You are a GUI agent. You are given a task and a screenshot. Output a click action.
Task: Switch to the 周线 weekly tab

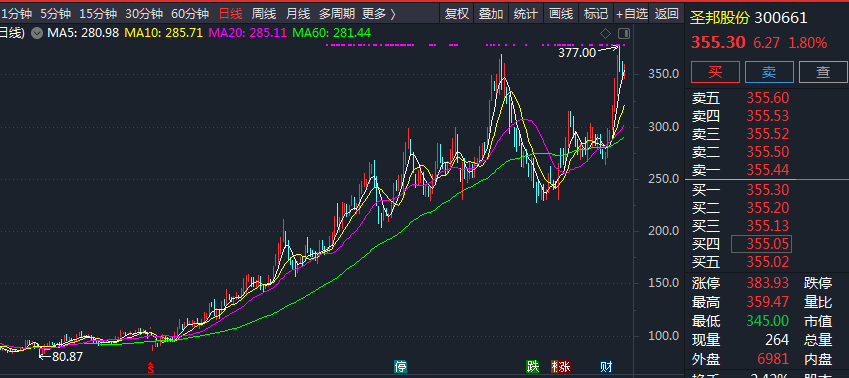pos(264,14)
